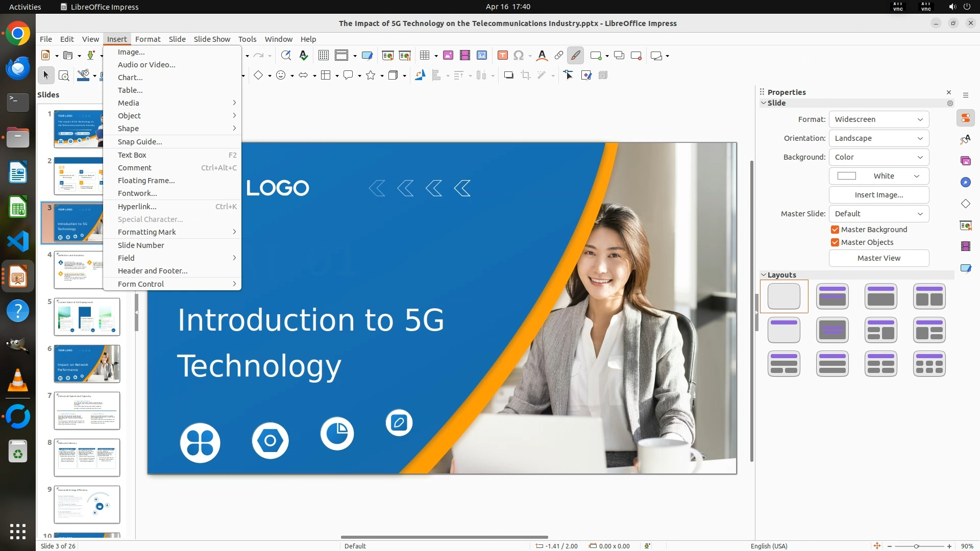Open the Slide Show menu
980x551 pixels.
tap(212, 39)
